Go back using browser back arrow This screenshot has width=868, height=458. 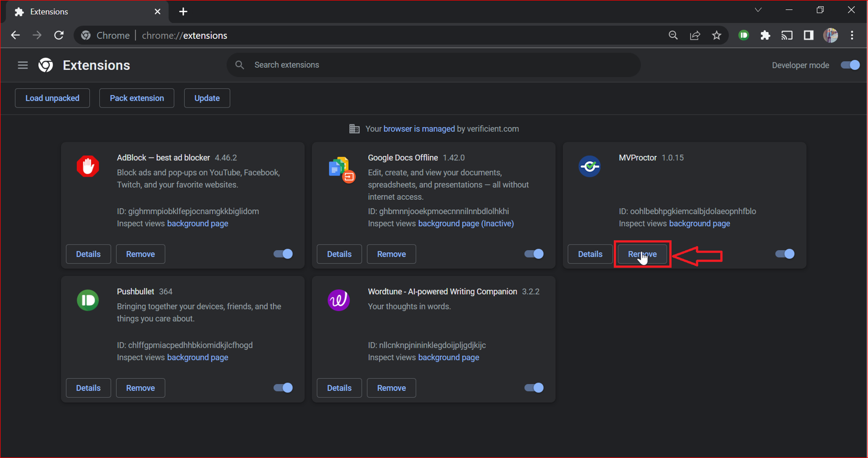point(15,35)
